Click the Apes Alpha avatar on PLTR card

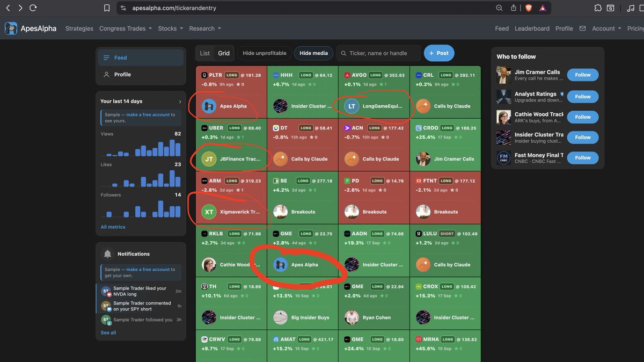point(208,106)
